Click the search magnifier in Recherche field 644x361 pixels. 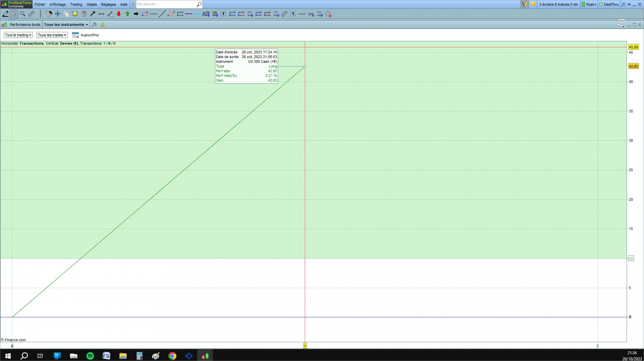click(199, 4)
